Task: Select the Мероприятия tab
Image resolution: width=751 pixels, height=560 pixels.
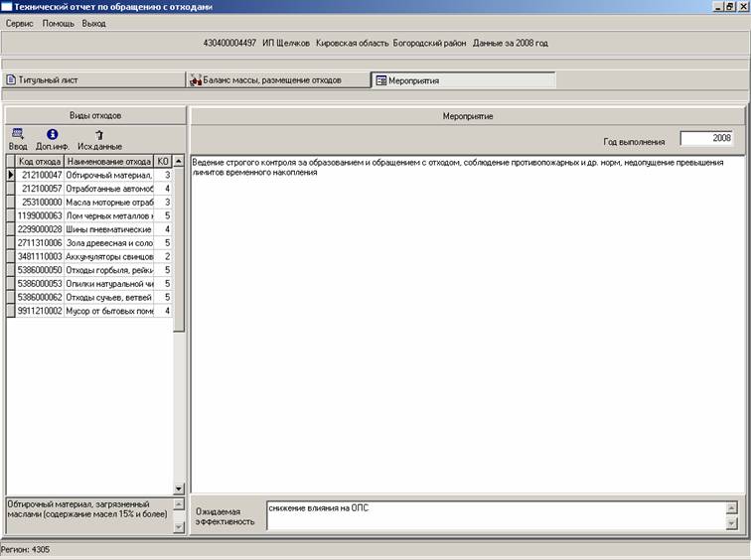Action: (x=462, y=80)
